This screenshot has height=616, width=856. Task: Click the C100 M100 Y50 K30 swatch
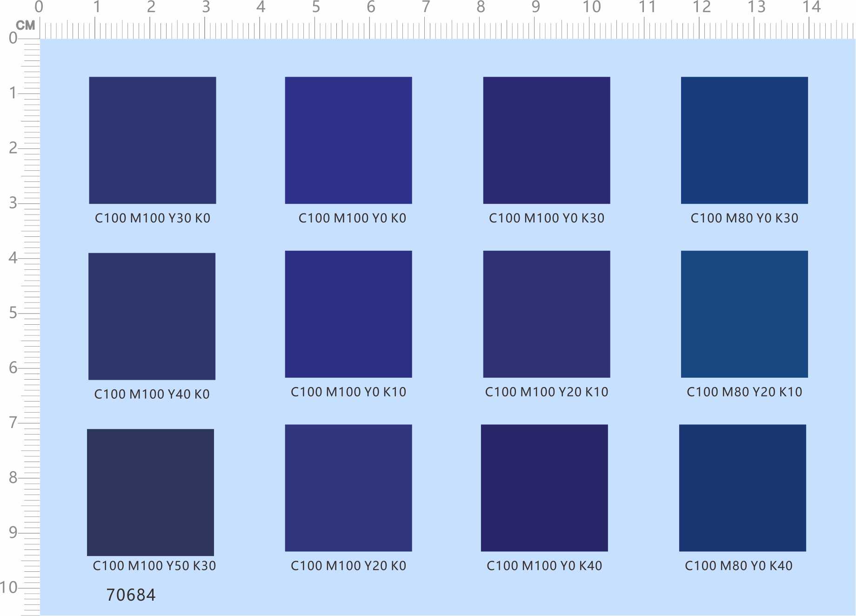[x=150, y=492]
